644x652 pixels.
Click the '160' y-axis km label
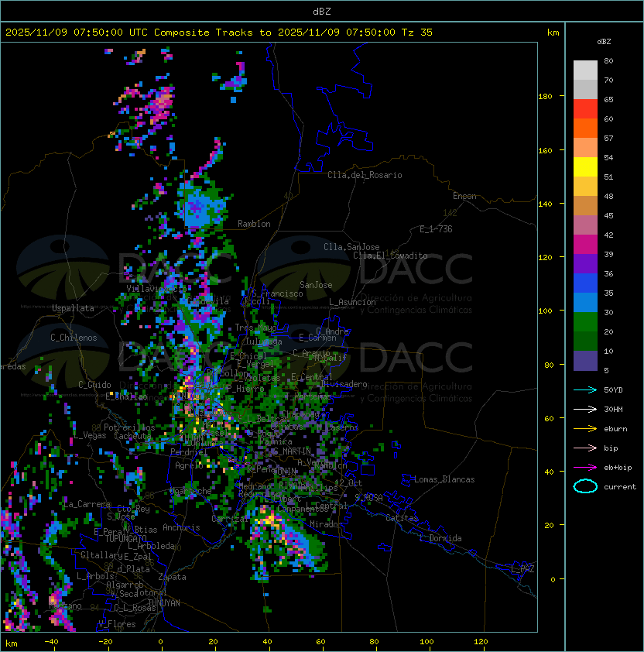545,150
